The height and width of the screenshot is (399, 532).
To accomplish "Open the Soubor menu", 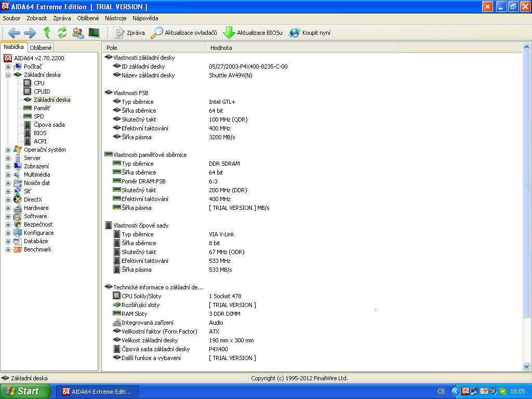I will point(11,18).
